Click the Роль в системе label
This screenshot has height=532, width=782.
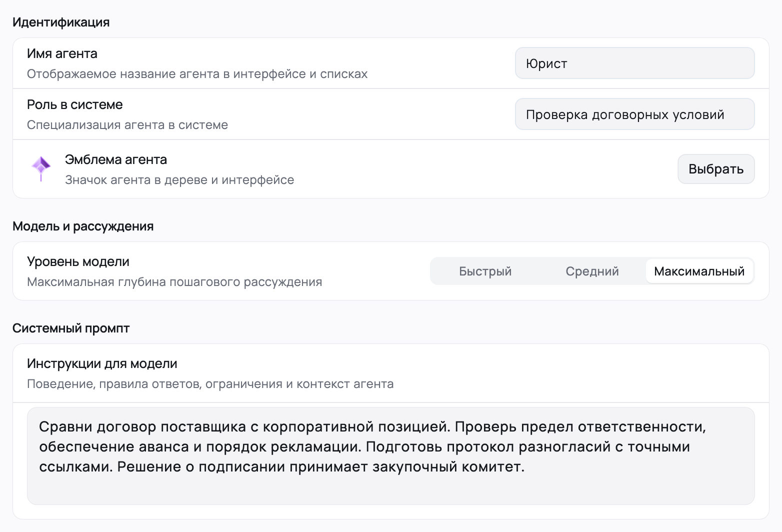75,104
